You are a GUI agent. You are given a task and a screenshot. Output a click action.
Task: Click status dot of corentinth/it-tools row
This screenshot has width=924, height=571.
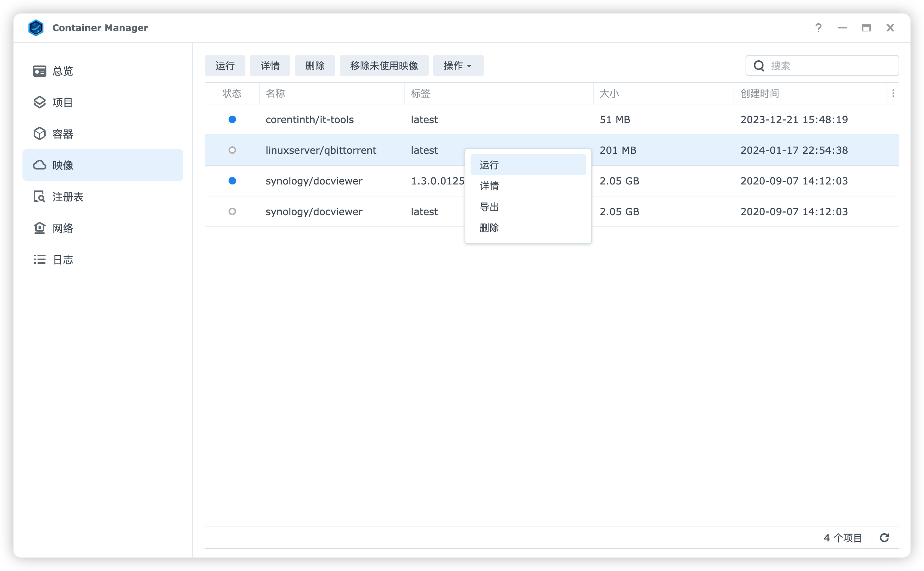coord(232,120)
